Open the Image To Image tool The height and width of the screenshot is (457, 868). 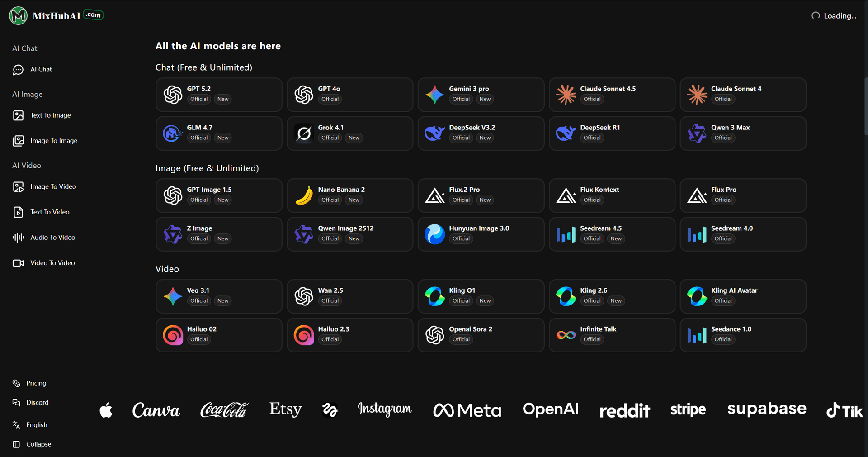pyautogui.click(x=54, y=141)
